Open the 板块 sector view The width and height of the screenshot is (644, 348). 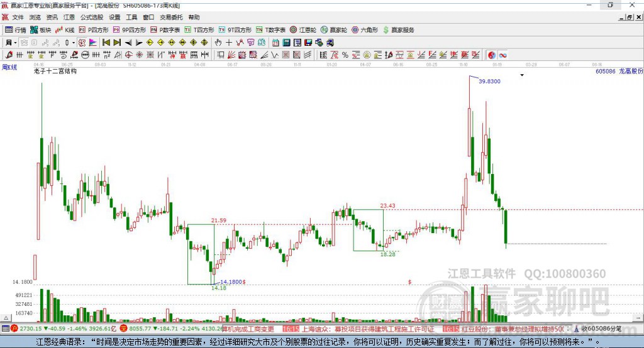pos(40,30)
